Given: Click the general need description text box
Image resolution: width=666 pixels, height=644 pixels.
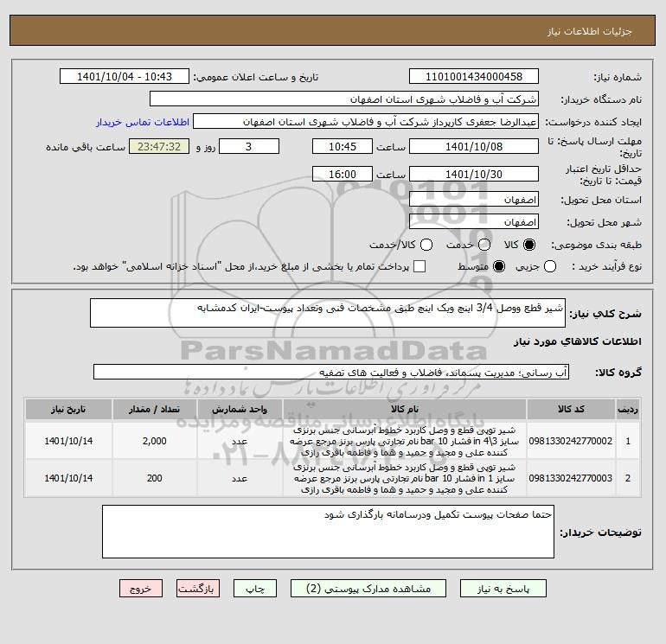Looking at the screenshot, I should [x=328, y=313].
